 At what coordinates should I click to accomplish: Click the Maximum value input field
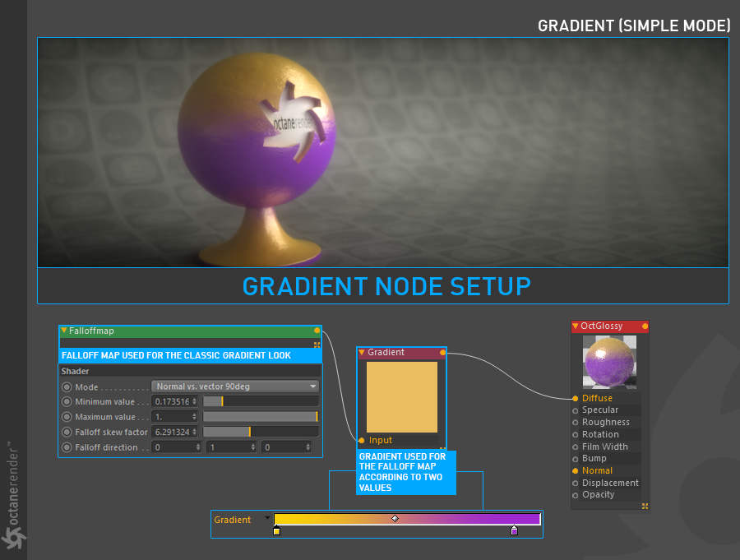tap(174, 417)
